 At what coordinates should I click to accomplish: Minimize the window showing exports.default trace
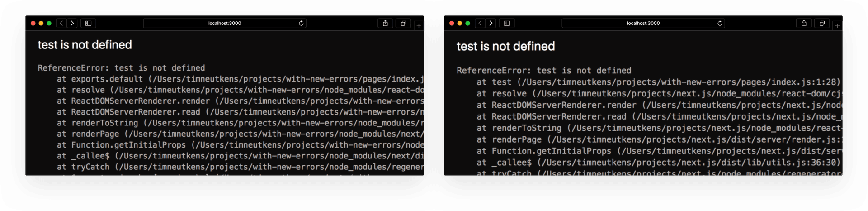click(41, 23)
